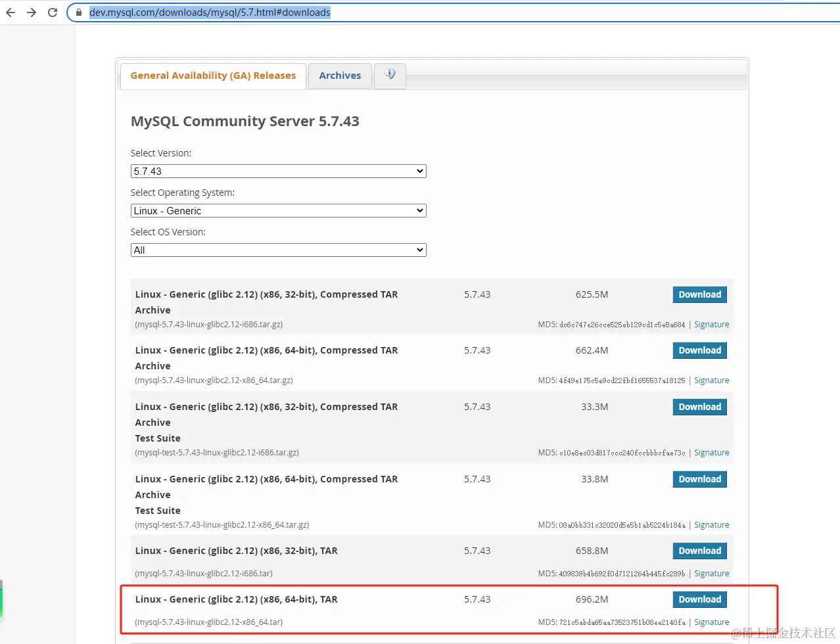Open Signature link for mysql-5.7.43-linux-glibc2.12-x86_64.tar.gz
Viewport: 840px width, 644px height.
[x=711, y=380]
